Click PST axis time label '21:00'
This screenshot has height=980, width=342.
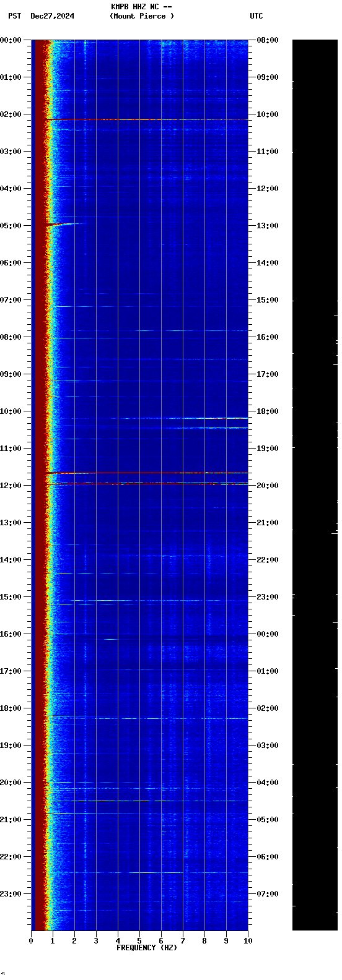[11, 820]
